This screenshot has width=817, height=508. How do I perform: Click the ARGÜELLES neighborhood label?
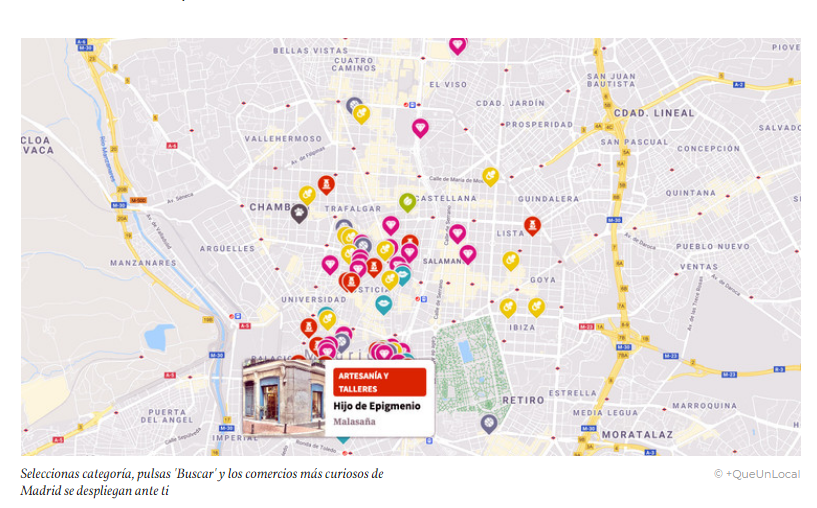tap(228, 249)
